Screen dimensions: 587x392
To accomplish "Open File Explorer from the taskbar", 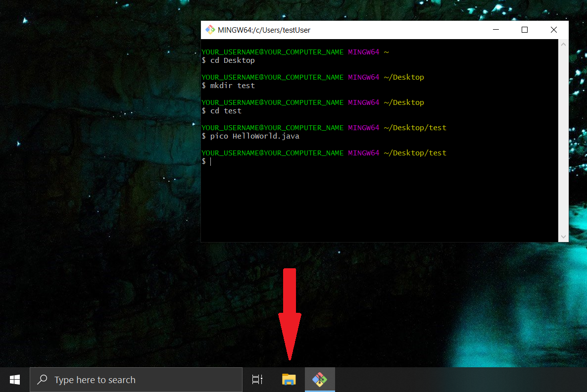I will coord(289,380).
